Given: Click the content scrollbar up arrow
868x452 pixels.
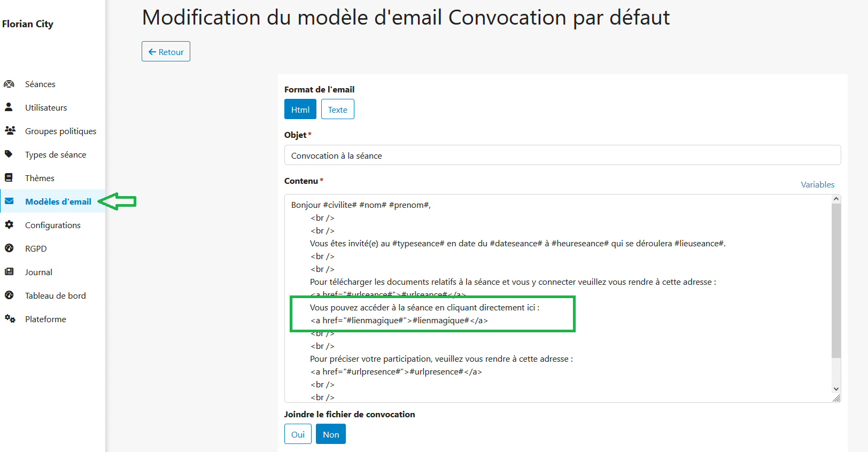Looking at the screenshot, I should [836, 199].
